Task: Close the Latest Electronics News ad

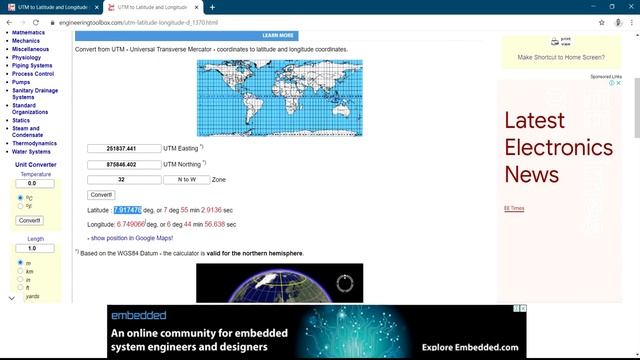Action: click(618, 83)
